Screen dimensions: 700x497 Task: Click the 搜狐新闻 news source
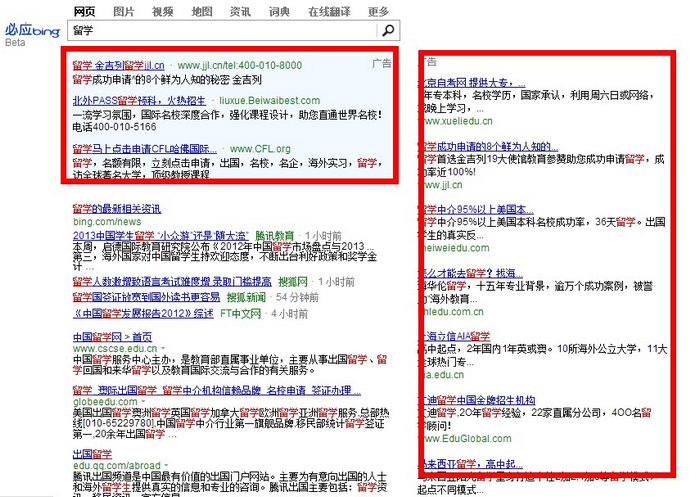pyautogui.click(x=246, y=297)
